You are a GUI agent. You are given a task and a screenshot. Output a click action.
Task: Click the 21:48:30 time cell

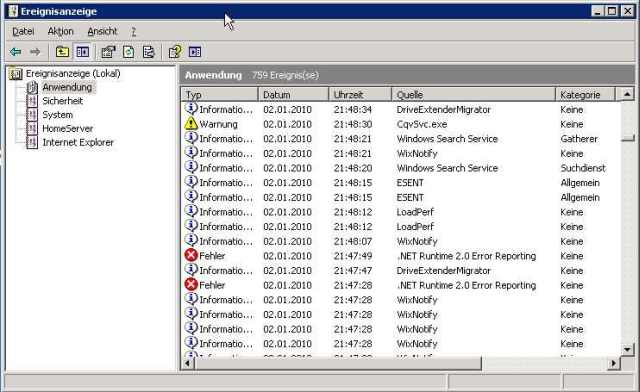pos(353,124)
